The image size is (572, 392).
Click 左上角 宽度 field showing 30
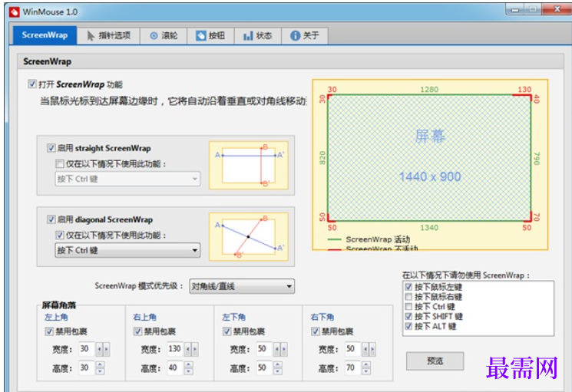pyautogui.click(x=87, y=349)
